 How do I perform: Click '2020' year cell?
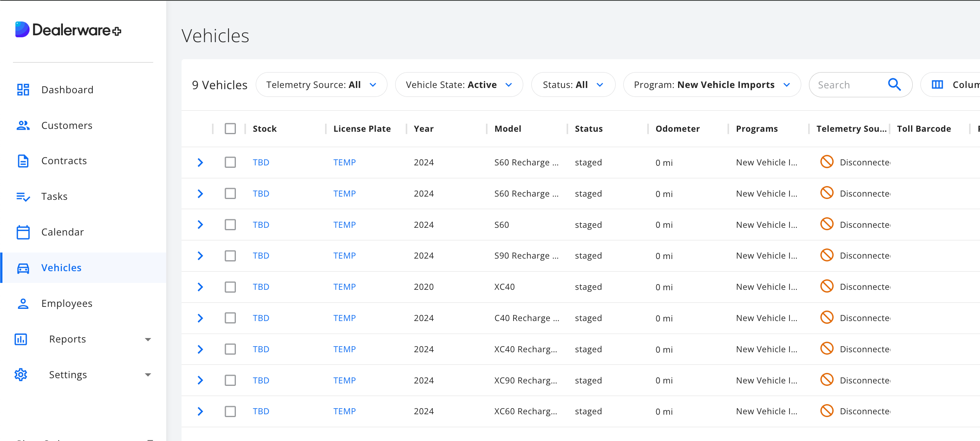(424, 287)
